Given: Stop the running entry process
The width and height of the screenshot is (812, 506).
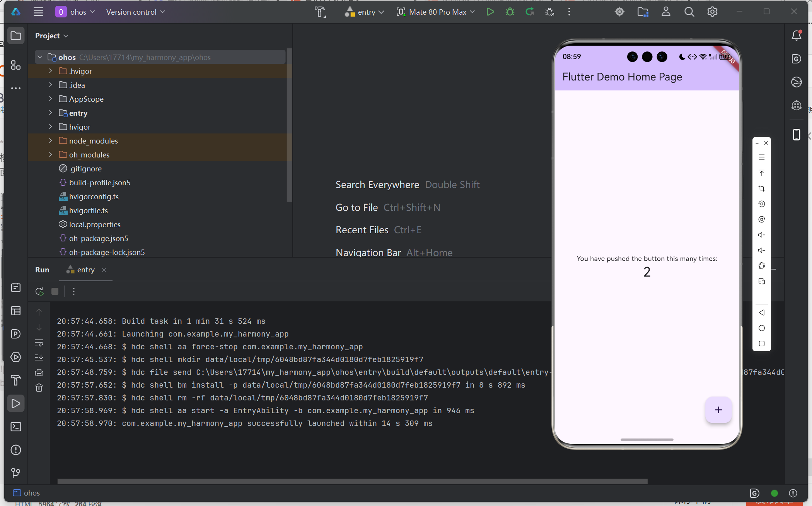Looking at the screenshot, I should 55,291.
